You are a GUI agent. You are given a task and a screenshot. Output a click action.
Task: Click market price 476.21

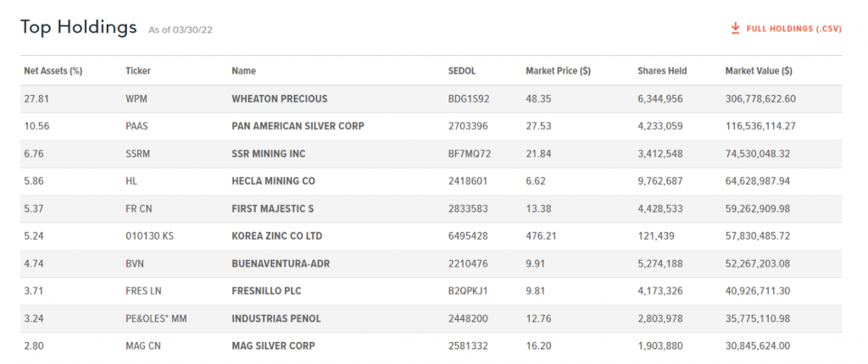tap(541, 236)
